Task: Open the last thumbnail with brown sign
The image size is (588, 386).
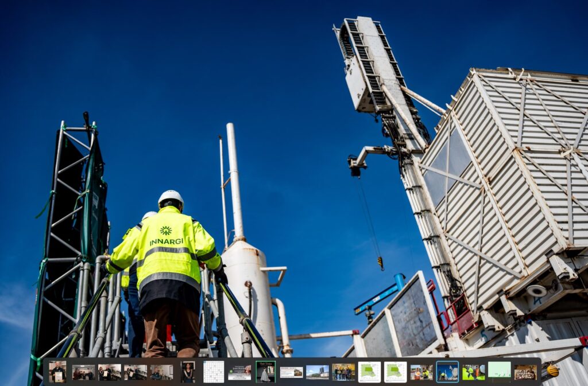Action: [x=525, y=372]
